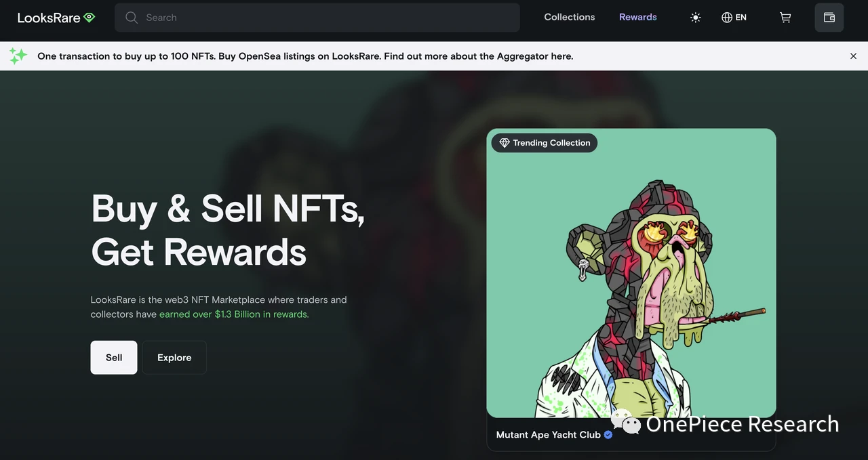Click the search magnifier icon
The image size is (868, 460).
click(x=132, y=18)
